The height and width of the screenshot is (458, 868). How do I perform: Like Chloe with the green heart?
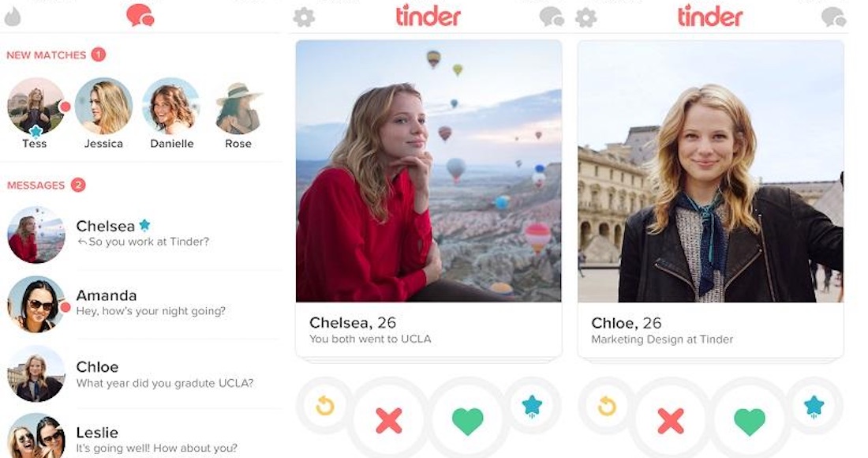750,421
